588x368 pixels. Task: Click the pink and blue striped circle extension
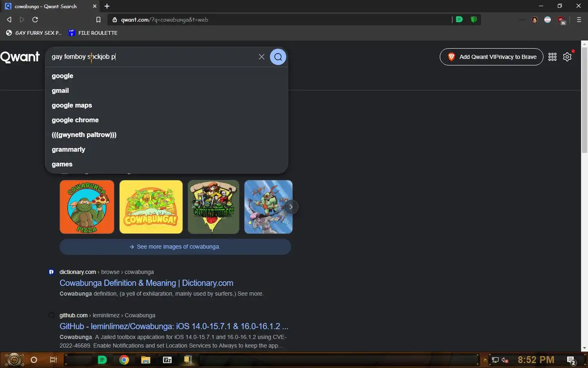point(548,20)
